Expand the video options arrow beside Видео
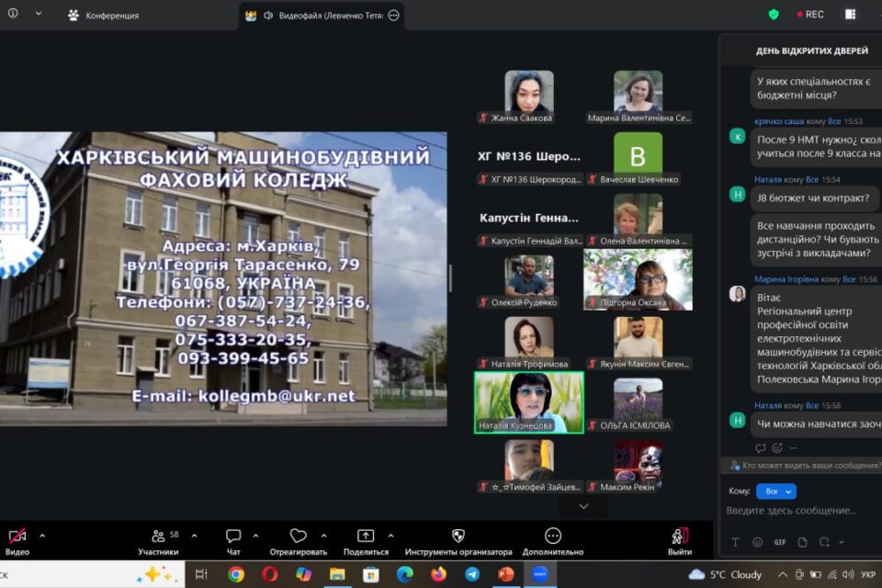Image resolution: width=882 pixels, height=588 pixels. [42, 536]
